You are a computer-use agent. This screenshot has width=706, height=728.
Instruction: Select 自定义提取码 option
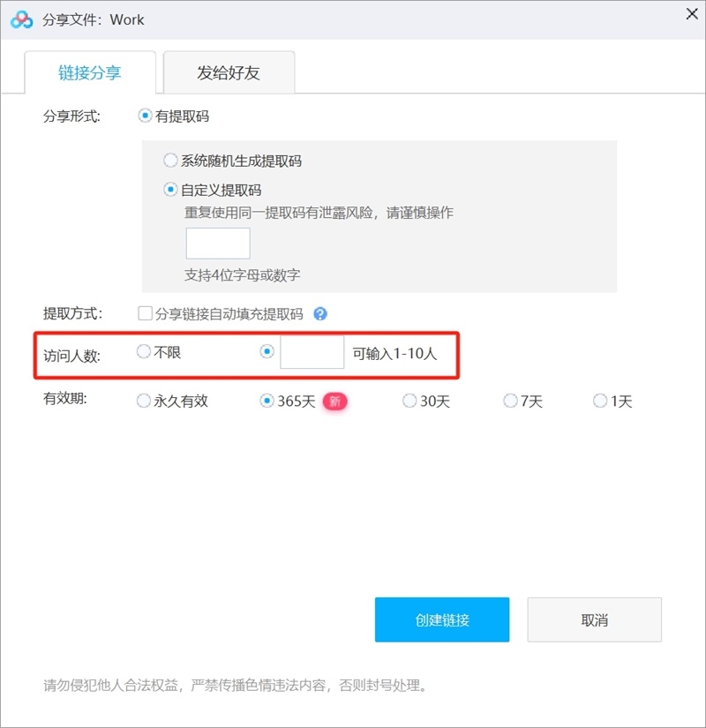(x=169, y=187)
